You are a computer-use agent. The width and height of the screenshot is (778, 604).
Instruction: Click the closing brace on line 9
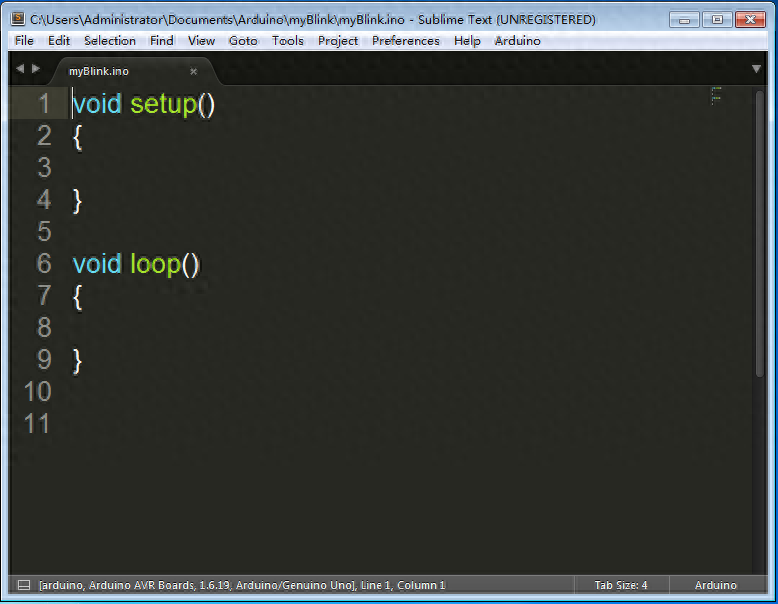point(77,361)
